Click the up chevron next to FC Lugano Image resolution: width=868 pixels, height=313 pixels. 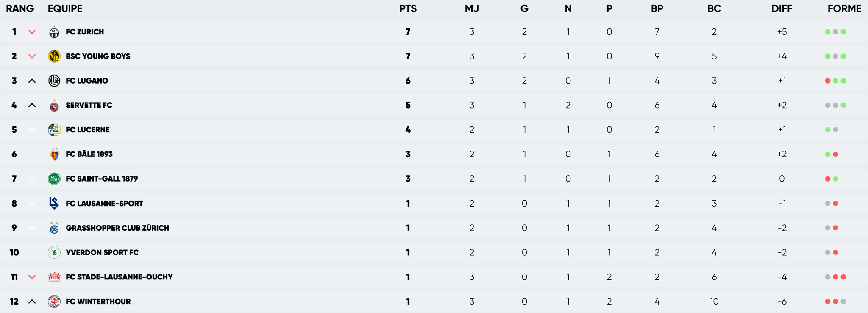coord(32,81)
